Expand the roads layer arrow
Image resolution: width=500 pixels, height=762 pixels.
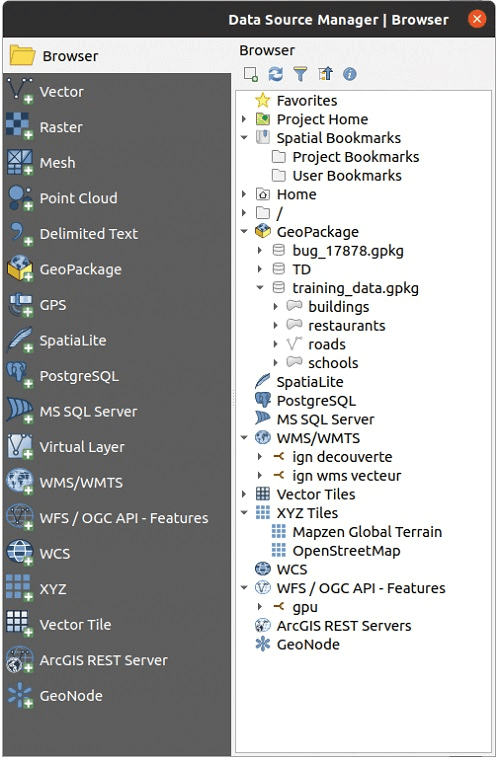[x=276, y=344]
